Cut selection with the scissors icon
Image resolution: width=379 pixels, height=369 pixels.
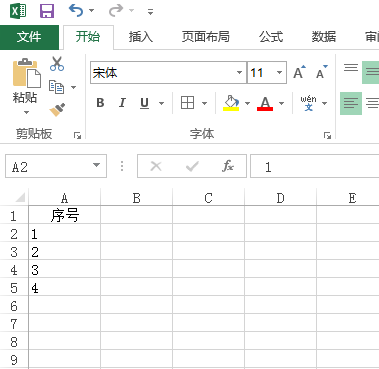[x=57, y=64]
